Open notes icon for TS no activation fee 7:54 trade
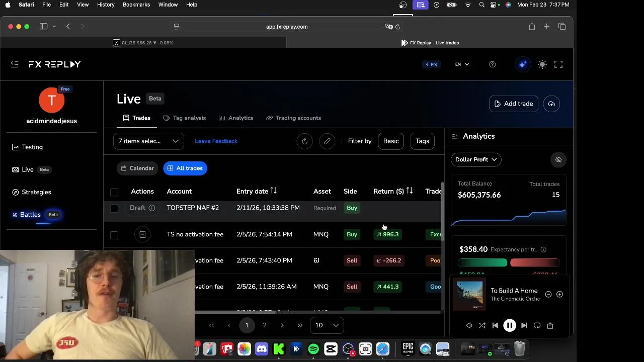The height and width of the screenshot is (362, 644). click(x=142, y=234)
